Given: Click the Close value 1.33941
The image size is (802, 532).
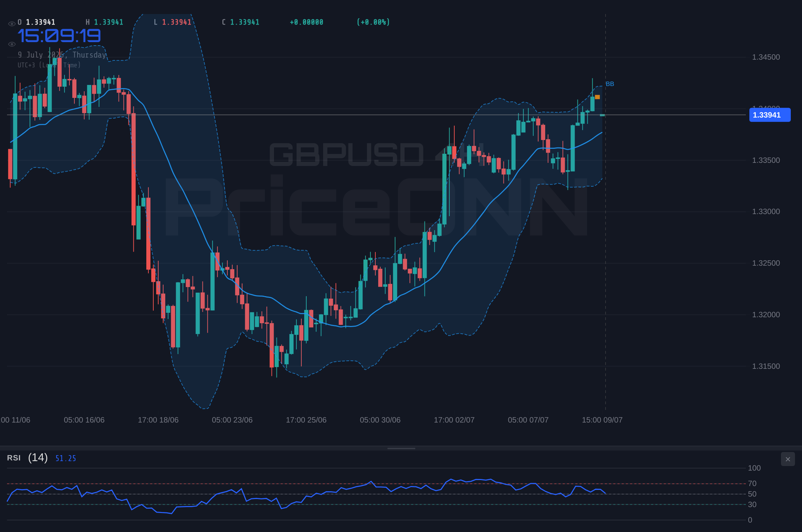Looking at the screenshot, I should (245, 22).
